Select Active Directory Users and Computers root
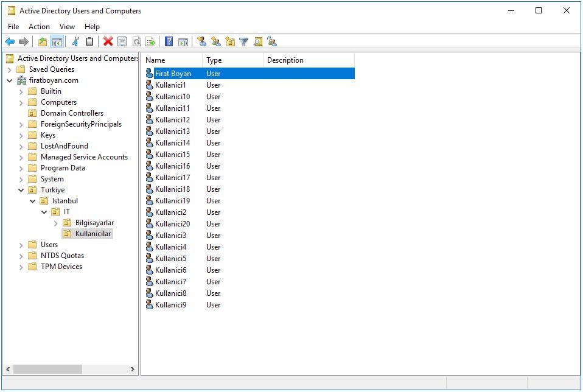Viewport: 583px width, 392px height. [77, 58]
